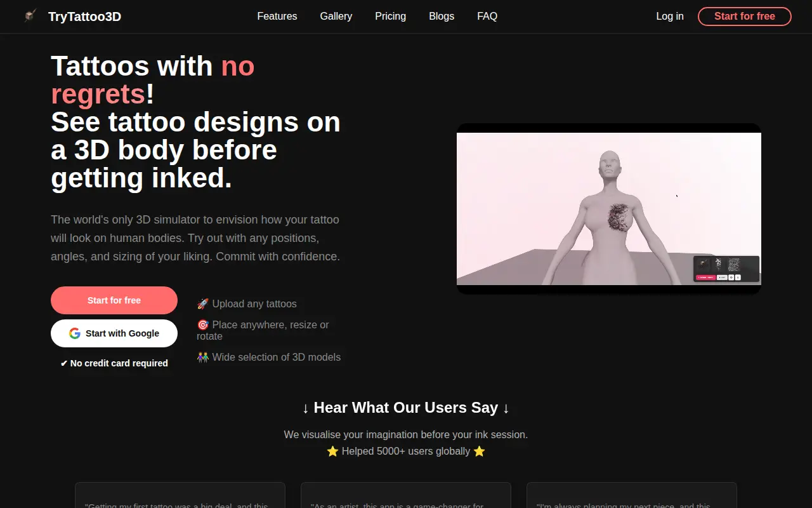Click the coral Start for free hero button
The image size is (812, 508).
pos(114,300)
